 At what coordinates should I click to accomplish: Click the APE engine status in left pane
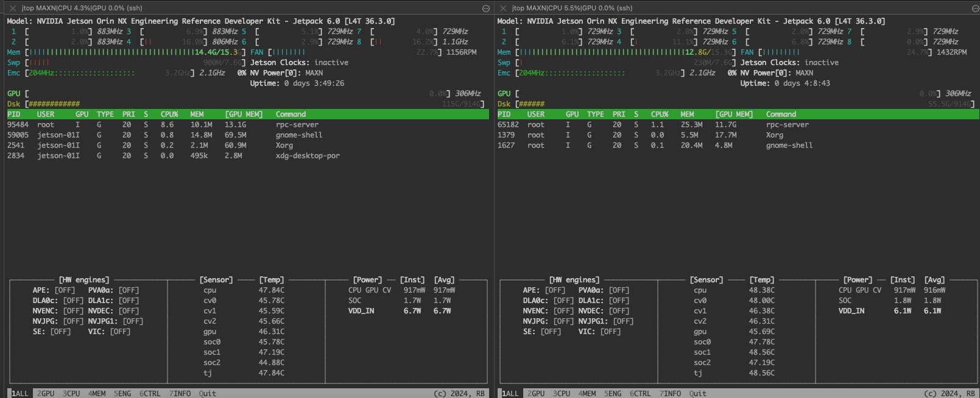(54, 290)
